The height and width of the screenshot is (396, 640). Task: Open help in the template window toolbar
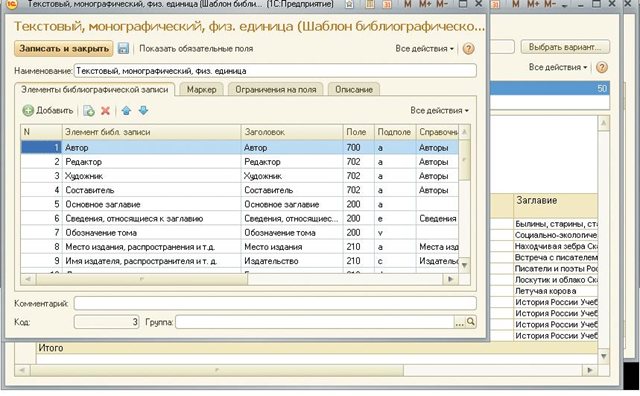469,49
